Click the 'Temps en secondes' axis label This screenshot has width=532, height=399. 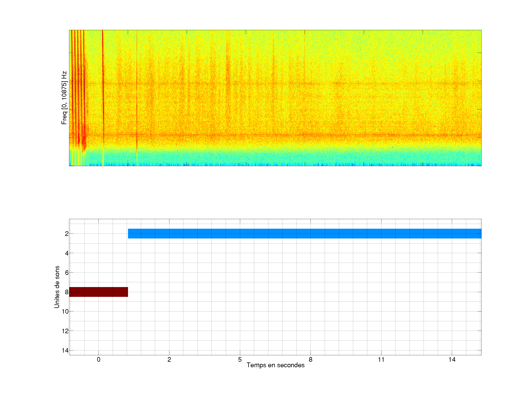pos(275,365)
